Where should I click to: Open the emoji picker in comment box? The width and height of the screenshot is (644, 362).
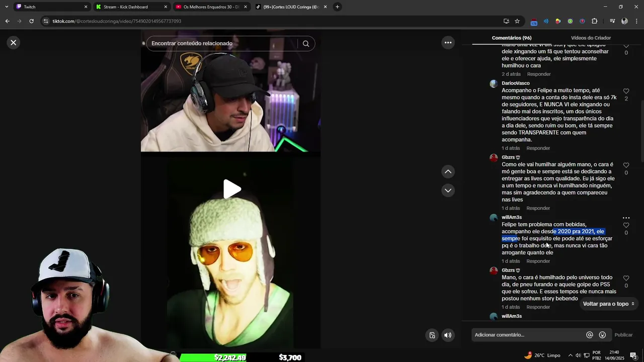602,335
